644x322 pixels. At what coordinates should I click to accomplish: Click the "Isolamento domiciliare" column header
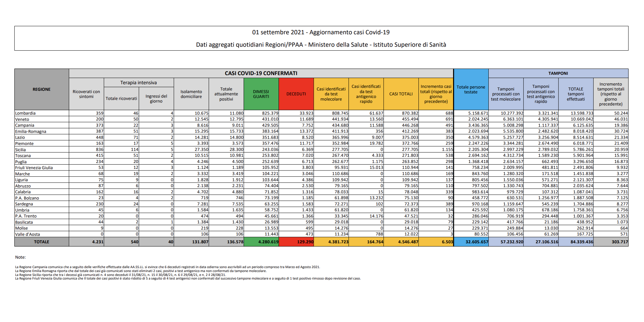(191, 94)
